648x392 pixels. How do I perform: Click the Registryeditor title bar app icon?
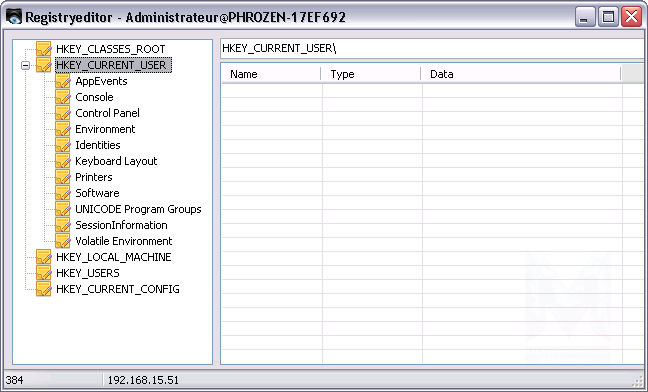point(14,17)
